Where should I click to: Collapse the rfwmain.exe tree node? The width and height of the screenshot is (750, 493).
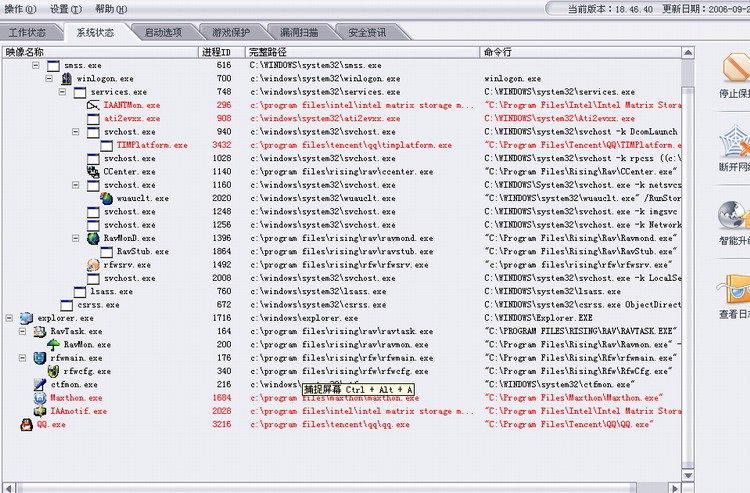[x=22, y=358]
